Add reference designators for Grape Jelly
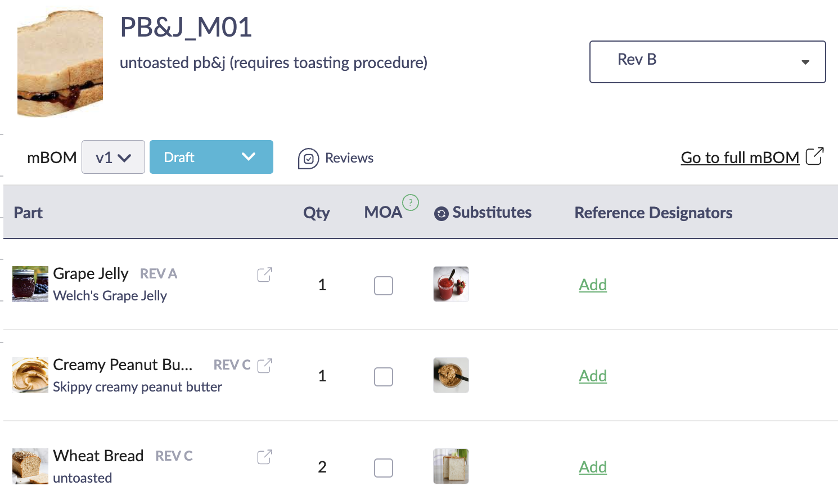The height and width of the screenshot is (504, 838). pos(593,285)
